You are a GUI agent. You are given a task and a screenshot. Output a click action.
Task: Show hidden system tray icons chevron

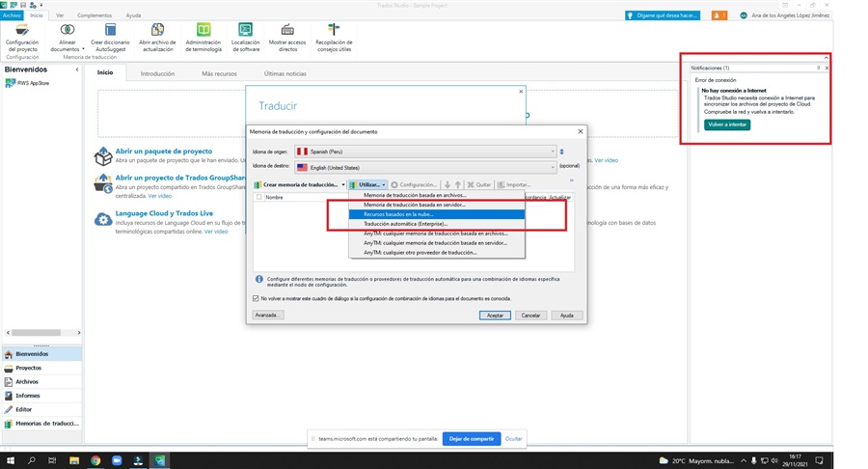(x=744, y=460)
